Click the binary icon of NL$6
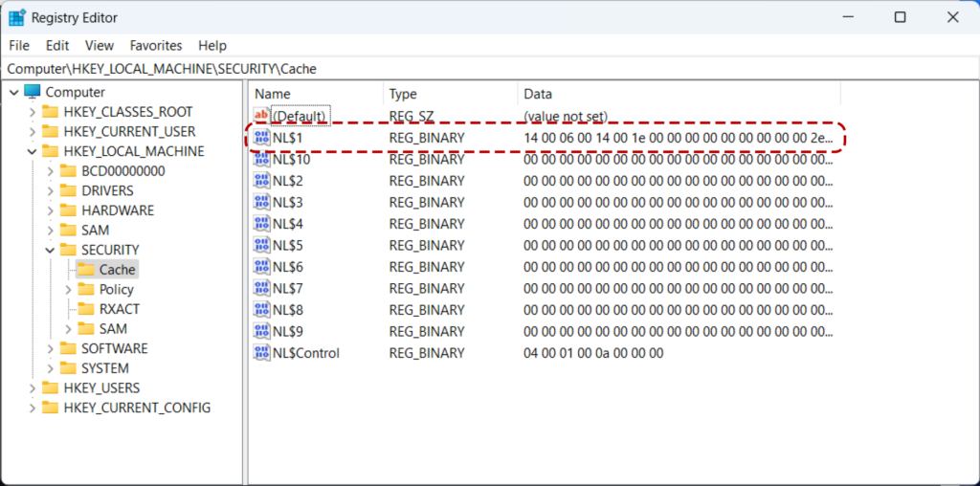Image resolution: width=980 pixels, height=486 pixels. point(261,267)
